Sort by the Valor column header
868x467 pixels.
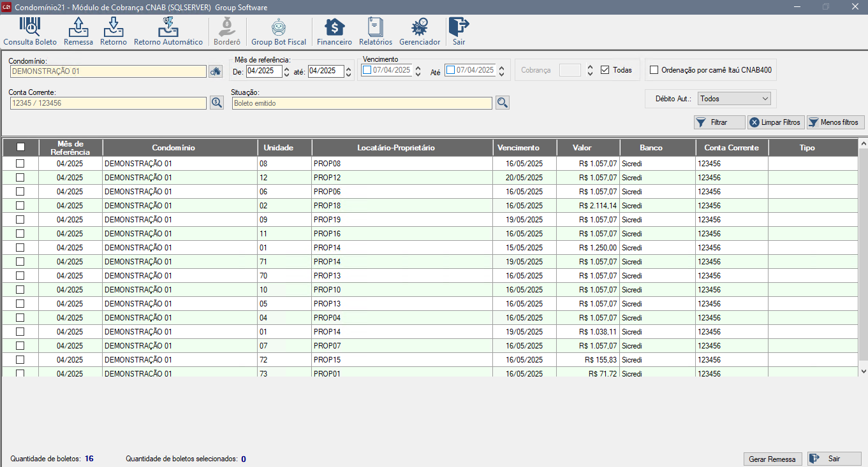tap(582, 148)
